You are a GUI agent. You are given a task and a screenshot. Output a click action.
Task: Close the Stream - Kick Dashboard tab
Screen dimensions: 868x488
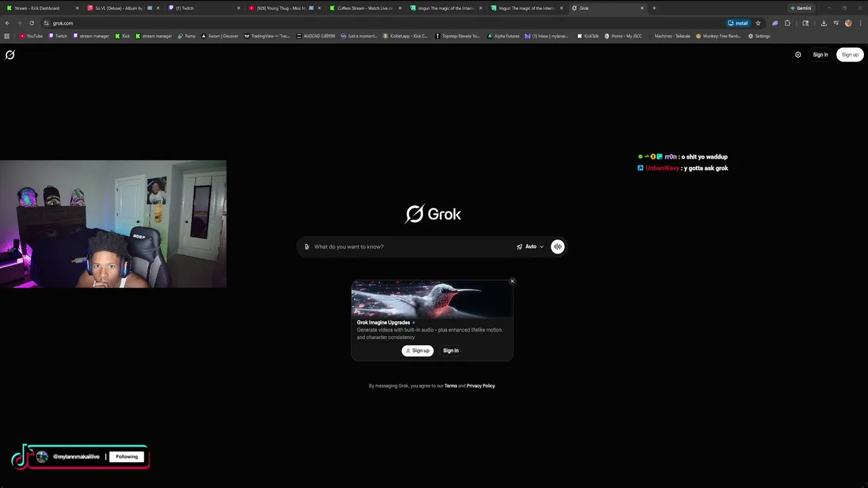click(77, 8)
